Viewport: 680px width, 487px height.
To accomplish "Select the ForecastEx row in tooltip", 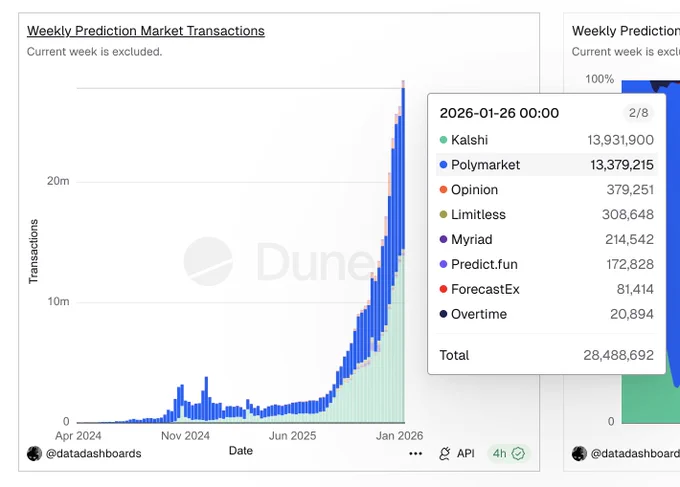I will click(546, 289).
